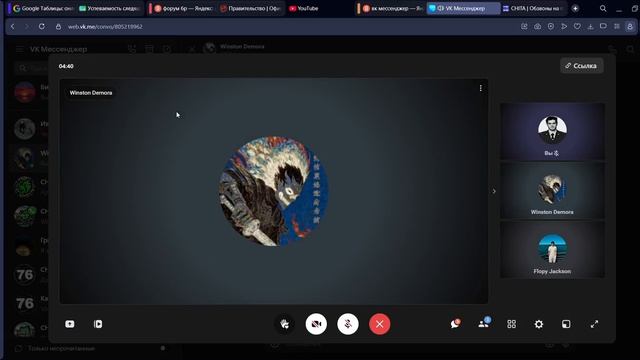This screenshot has height=360, width=640.
Task: Raise hand in the call
Action: pyautogui.click(x=284, y=324)
